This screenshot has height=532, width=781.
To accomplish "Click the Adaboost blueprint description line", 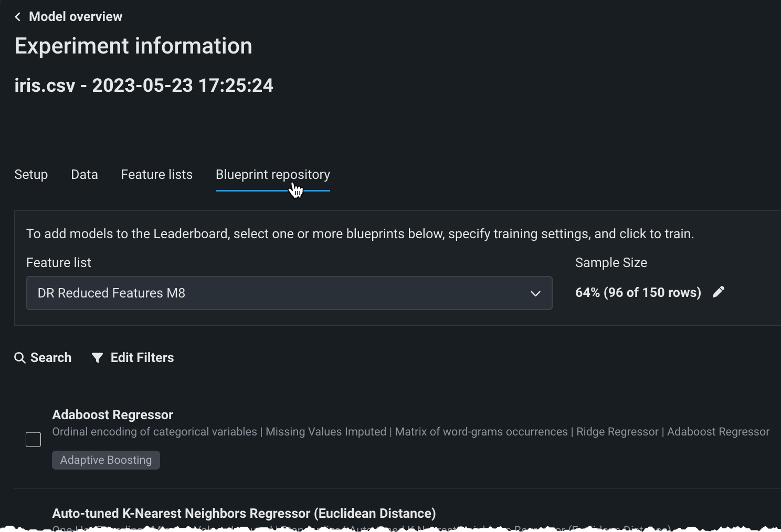I will (x=410, y=432).
